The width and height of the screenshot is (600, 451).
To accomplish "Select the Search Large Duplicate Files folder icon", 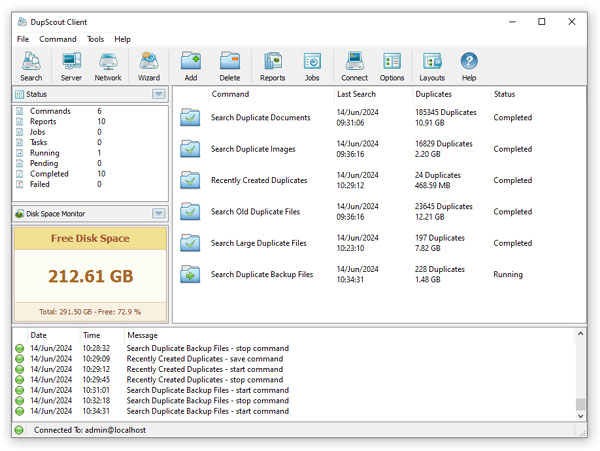I will [190, 243].
